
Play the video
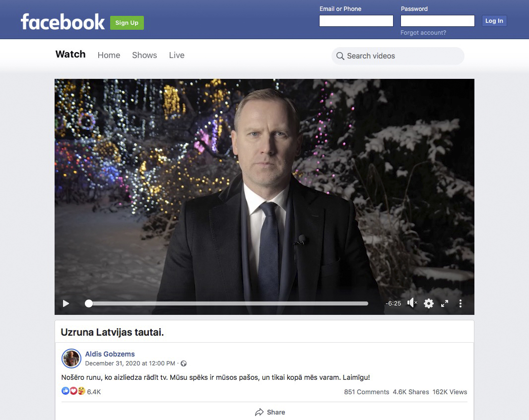(66, 303)
